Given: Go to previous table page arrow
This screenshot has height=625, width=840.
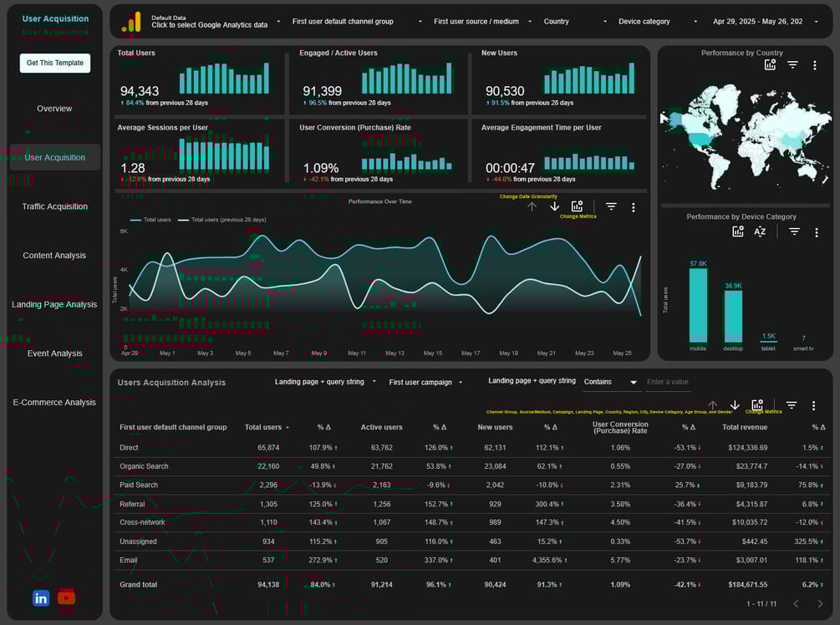Looking at the screenshot, I should point(796,604).
